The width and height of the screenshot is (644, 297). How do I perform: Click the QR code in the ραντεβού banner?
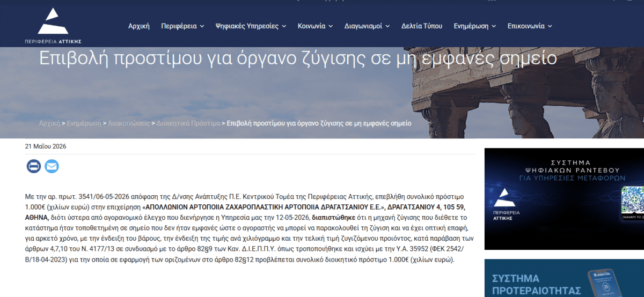[x=633, y=201]
